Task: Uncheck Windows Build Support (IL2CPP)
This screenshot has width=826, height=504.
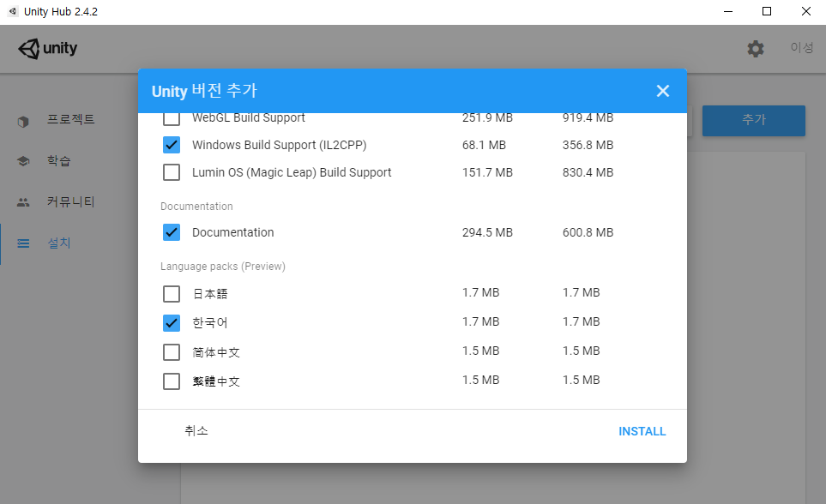Action: 172,145
